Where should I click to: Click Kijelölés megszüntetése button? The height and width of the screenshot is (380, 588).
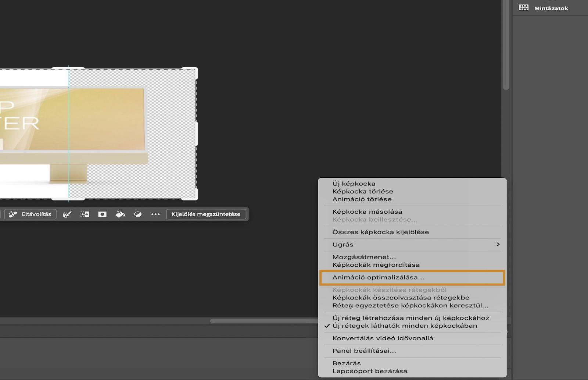pyautogui.click(x=206, y=214)
